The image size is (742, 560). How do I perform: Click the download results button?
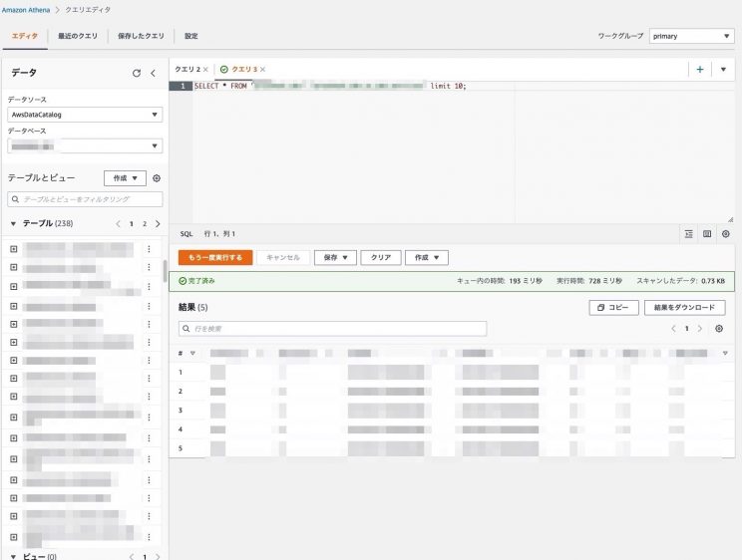coord(684,308)
